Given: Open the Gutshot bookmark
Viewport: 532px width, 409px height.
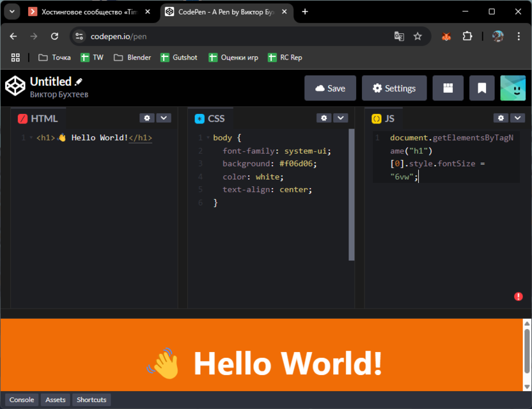Looking at the screenshot, I should tap(179, 58).
